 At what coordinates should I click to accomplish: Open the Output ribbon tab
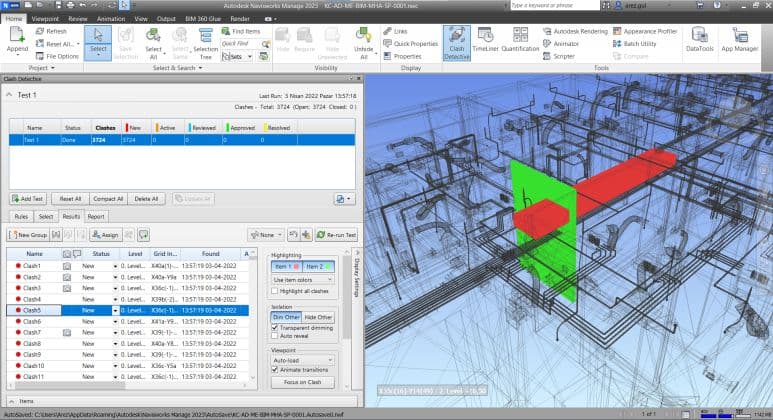(166, 19)
